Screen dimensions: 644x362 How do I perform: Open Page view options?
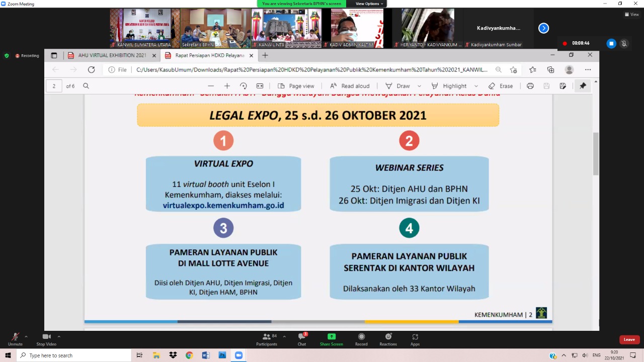(296, 86)
